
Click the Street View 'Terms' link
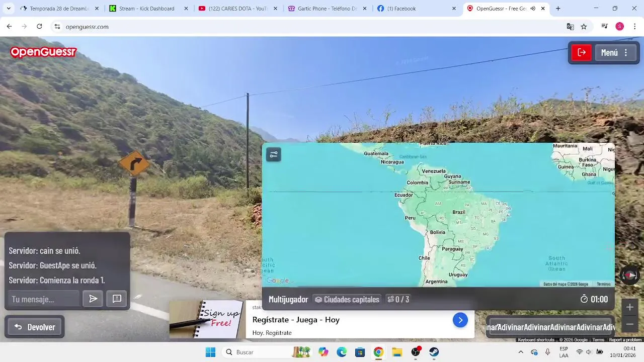(598, 340)
